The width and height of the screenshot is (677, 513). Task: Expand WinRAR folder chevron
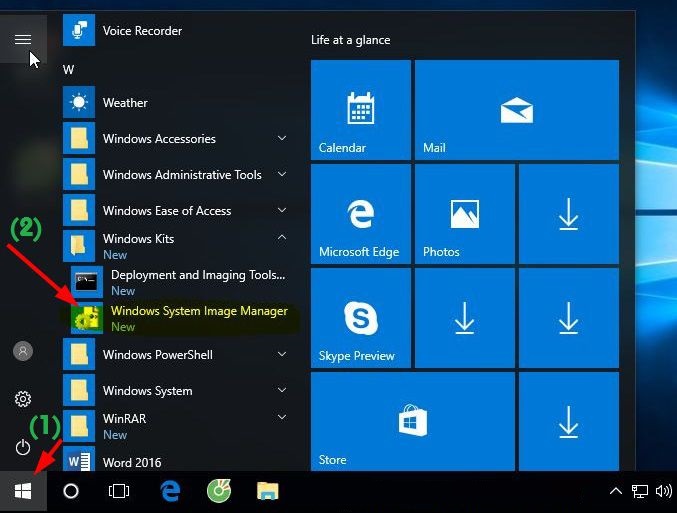click(x=282, y=417)
